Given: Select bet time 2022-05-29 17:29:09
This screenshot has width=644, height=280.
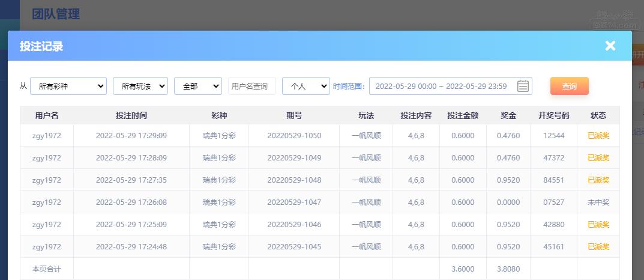Looking at the screenshot, I should (x=131, y=136).
